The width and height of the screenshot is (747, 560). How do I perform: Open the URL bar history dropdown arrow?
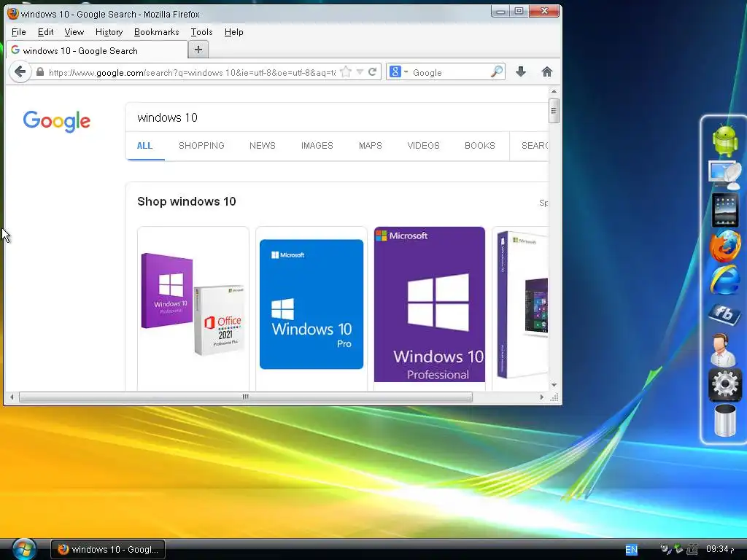360,72
